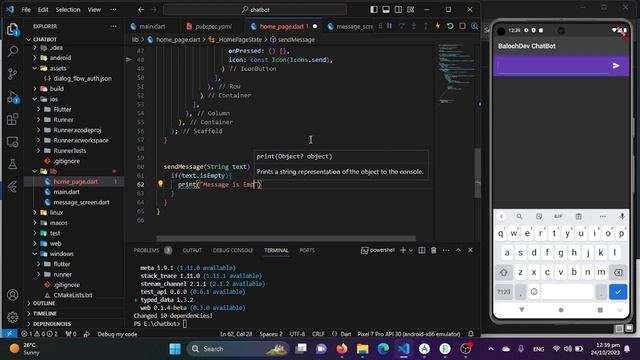Screen dimensions: 640x360
Task: Toggle shift key on emulator keyboard
Action: pyautogui.click(x=504, y=272)
